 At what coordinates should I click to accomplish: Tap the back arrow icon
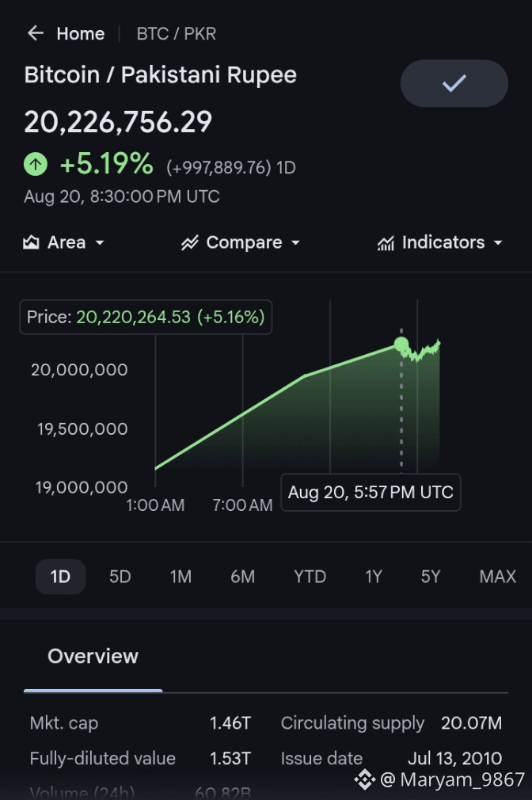[35, 33]
